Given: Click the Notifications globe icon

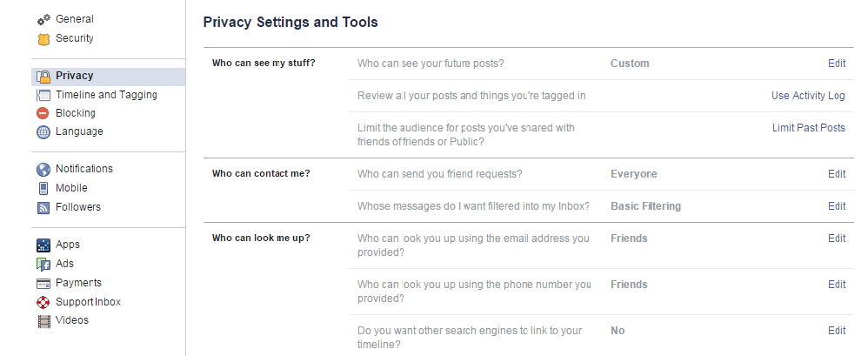Looking at the screenshot, I should [43, 170].
